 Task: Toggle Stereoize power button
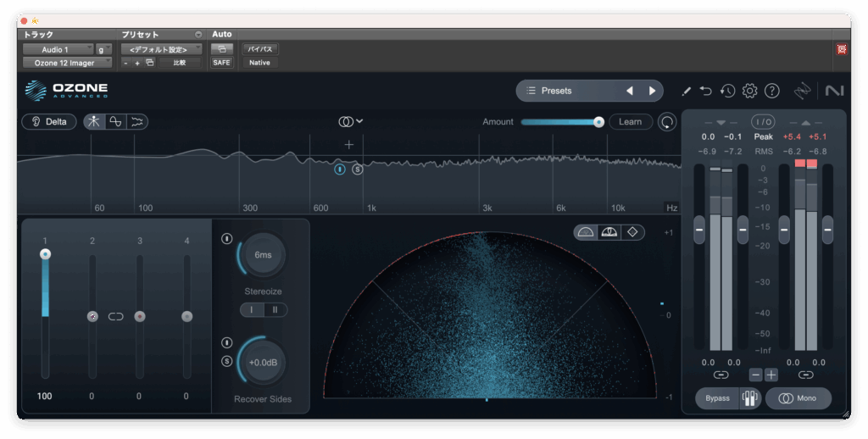[x=226, y=238]
